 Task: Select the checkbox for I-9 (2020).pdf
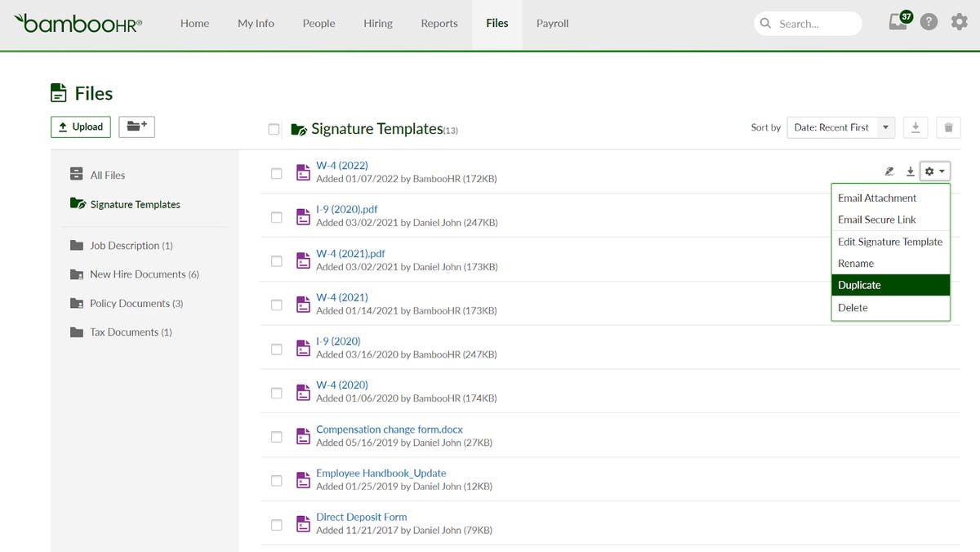tap(277, 216)
